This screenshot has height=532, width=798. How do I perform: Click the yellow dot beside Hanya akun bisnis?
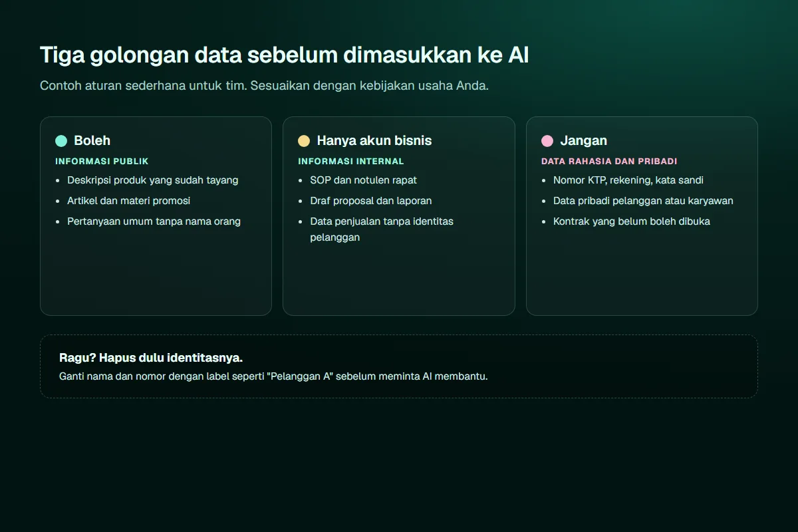[x=304, y=141]
